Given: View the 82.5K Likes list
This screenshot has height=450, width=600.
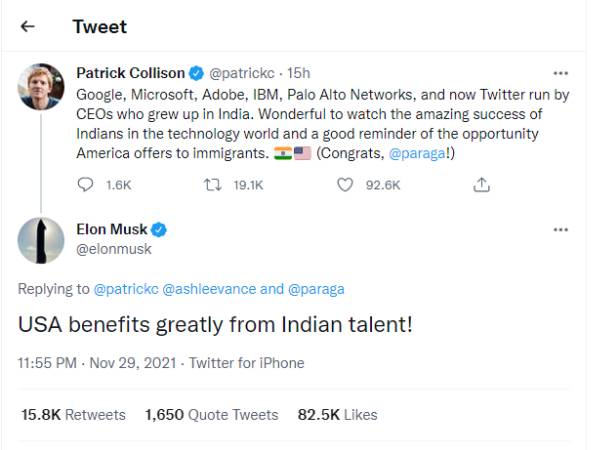Looking at the screenshot, I should click(337, 414).
